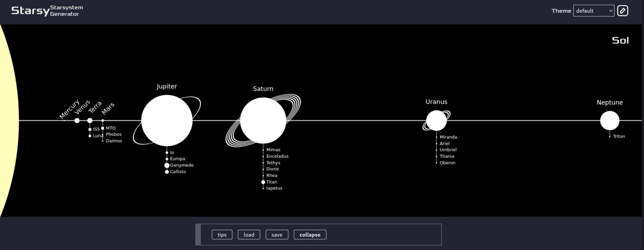644x250 pixels.
Task: Open the Theme dropdown
Action: coord(594,11)
